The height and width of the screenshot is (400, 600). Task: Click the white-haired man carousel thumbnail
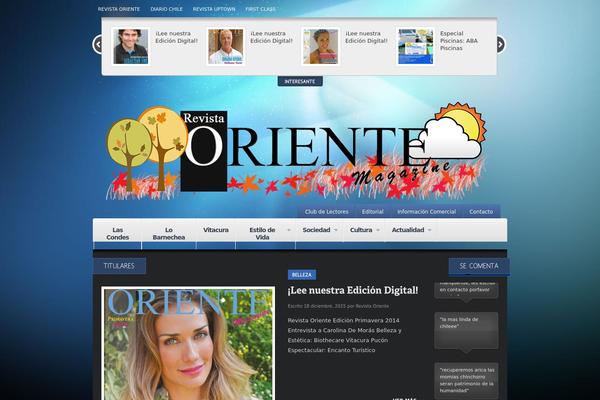pos(225,46)
